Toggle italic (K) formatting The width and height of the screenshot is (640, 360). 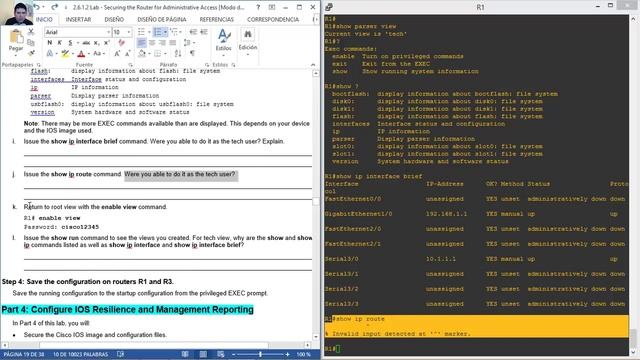pyautogui.click(x=60, y=42)
